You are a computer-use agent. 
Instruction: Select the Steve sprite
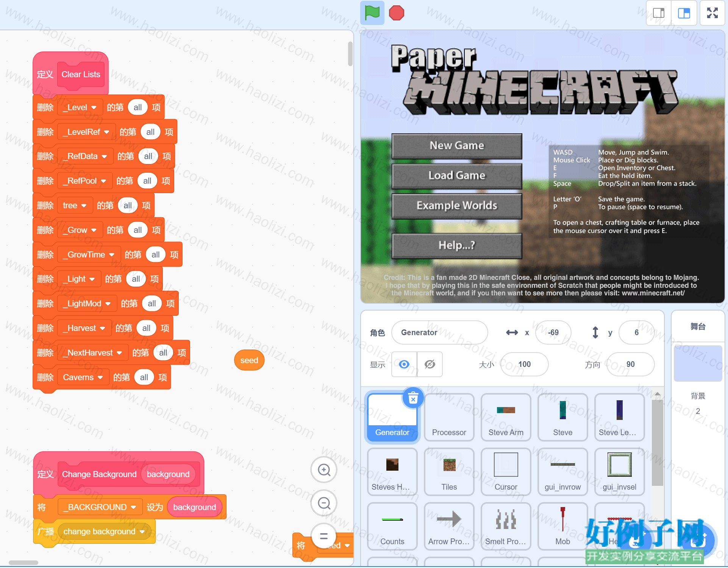563,417
